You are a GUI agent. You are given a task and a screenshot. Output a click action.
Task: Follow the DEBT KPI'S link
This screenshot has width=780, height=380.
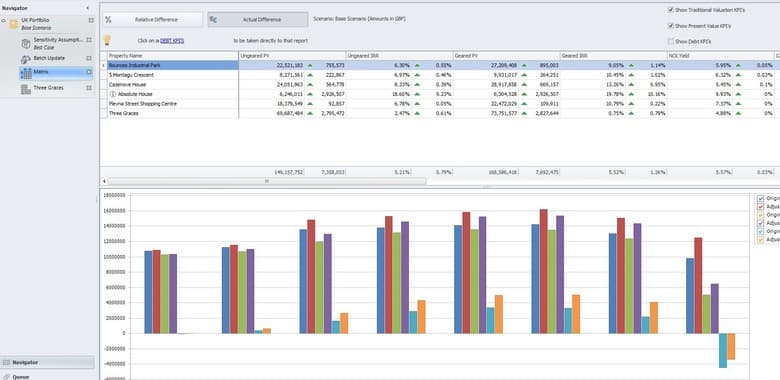pos(172,41)
